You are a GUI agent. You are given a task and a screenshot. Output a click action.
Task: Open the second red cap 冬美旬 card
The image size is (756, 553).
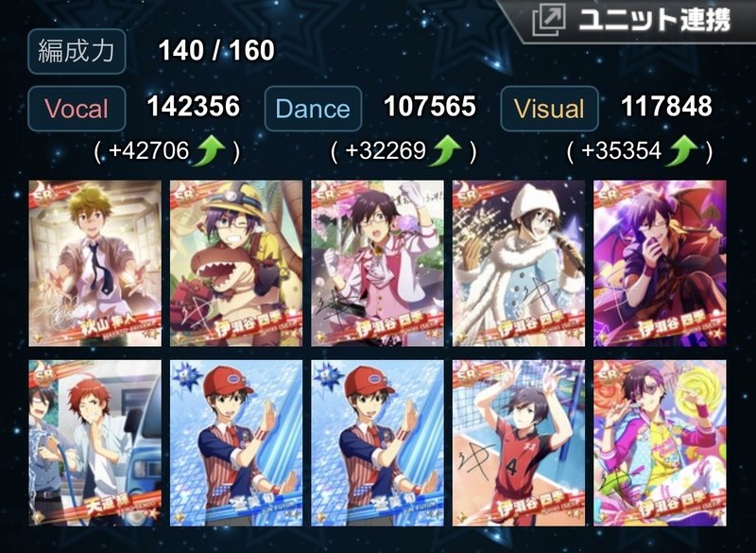[377, 443]
